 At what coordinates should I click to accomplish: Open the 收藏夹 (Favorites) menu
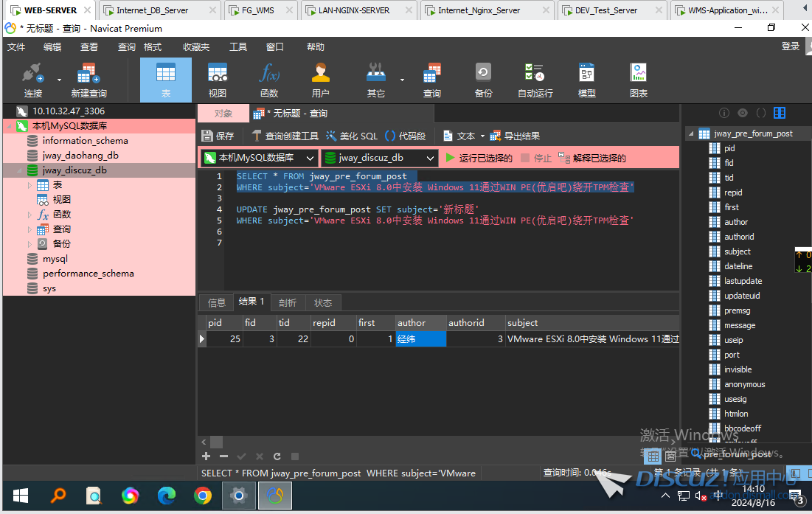pos(195,47)
